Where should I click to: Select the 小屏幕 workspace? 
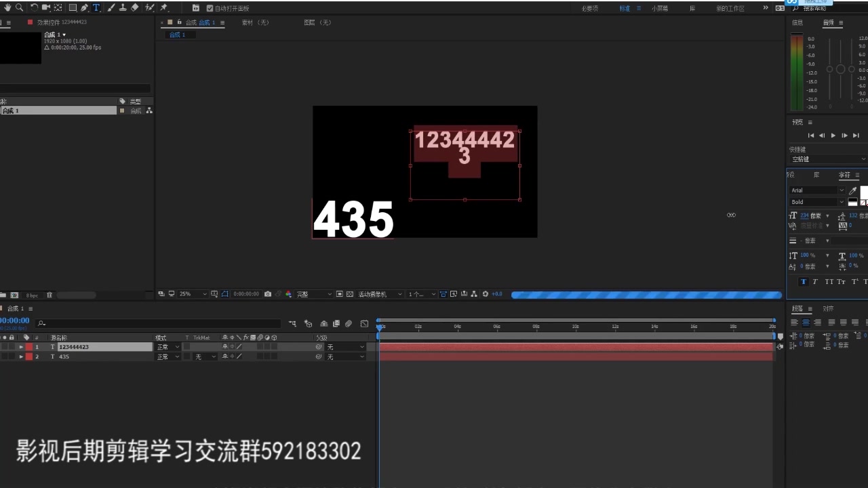point(660,8)
